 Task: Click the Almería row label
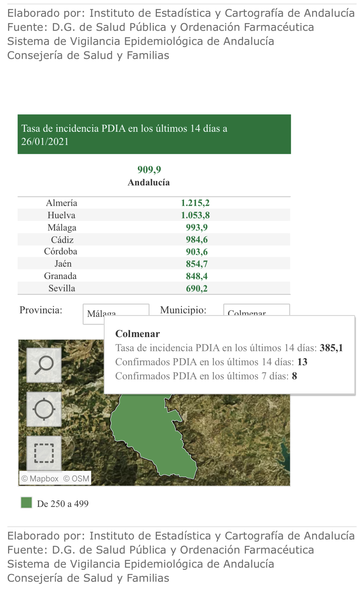62,203
